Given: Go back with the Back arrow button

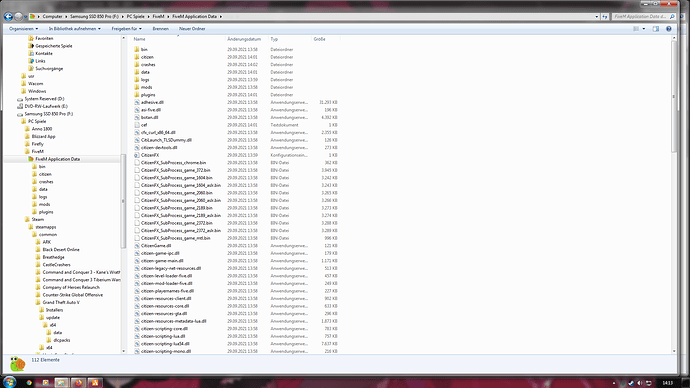Looking at the screenshot, I should coord(8,17).
